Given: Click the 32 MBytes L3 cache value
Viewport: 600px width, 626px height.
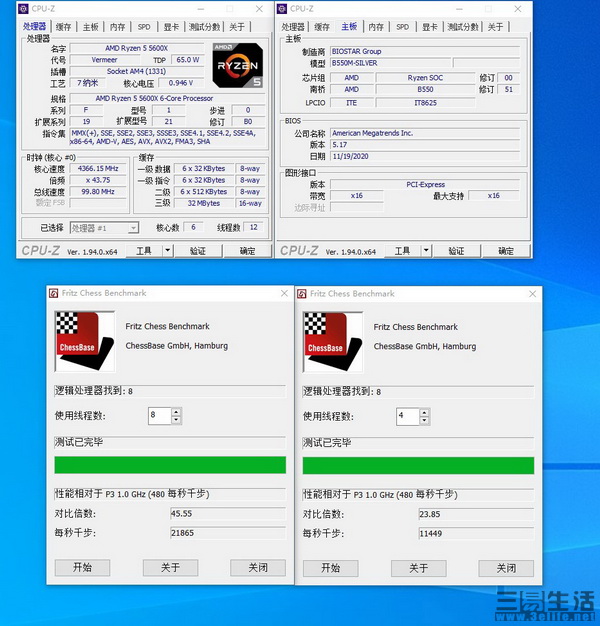Looking at the screenshot, I should point(204,203).
